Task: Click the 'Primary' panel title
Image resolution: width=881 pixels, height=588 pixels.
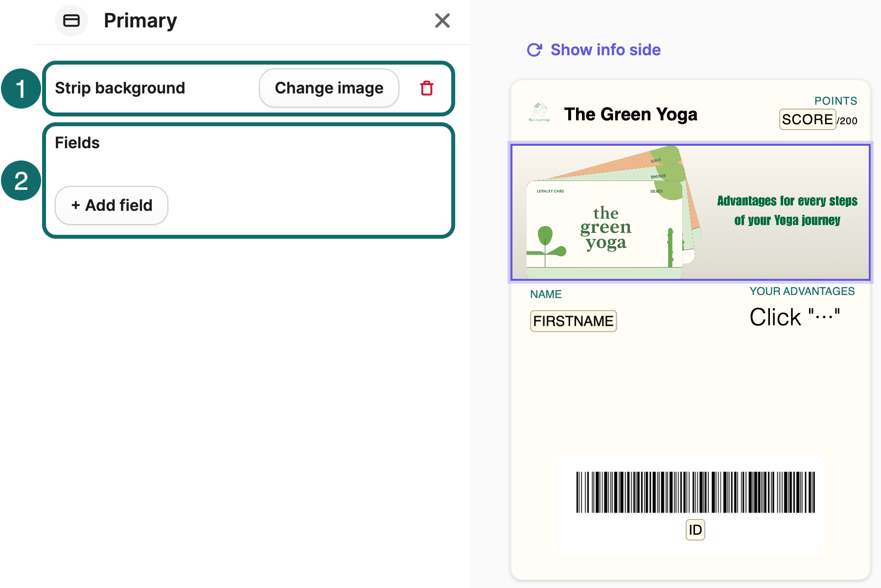Action: coord(140,21)
